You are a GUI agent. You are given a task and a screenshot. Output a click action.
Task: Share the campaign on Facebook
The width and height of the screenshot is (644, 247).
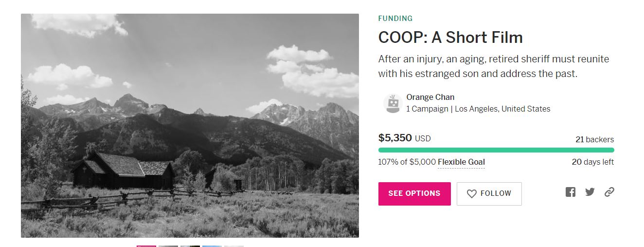pos(571,192)
